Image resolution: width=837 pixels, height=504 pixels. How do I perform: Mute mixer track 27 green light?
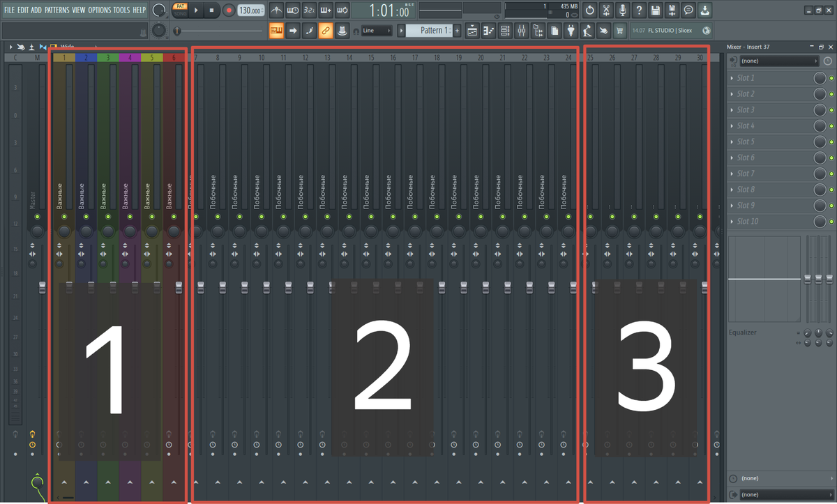[x=634, y=217]
